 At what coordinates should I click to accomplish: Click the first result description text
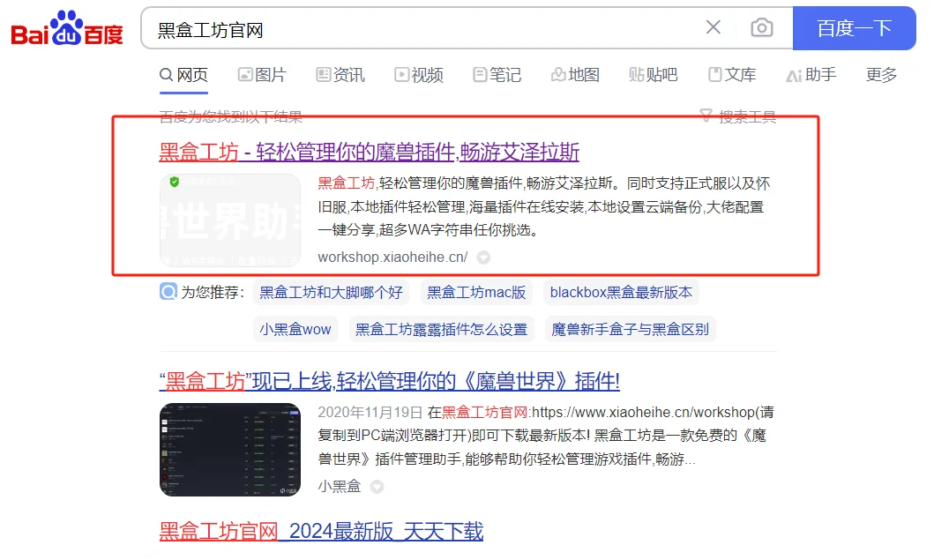click(x=544, y=206)
